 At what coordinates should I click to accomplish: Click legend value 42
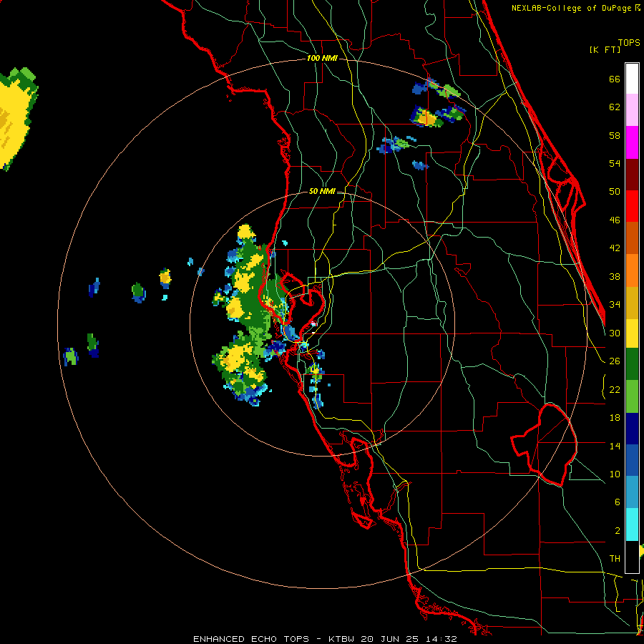tap(615, 248)
